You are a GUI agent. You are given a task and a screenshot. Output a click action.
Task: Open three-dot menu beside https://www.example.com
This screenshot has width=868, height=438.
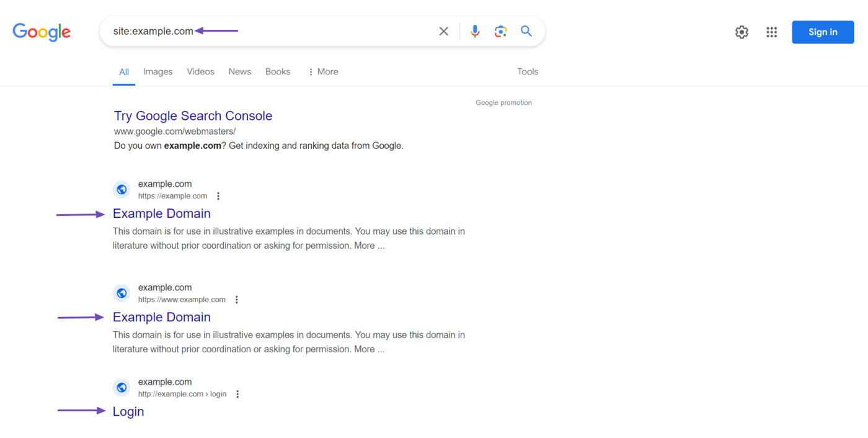point(237,300)
